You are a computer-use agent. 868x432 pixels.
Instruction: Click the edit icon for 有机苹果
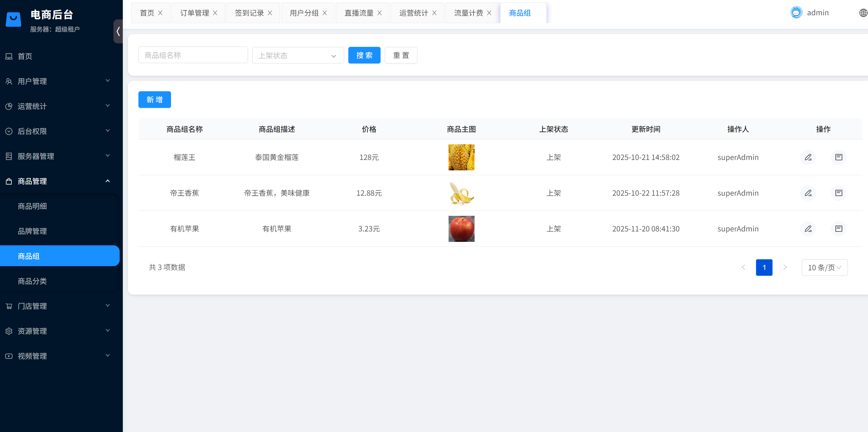pos(808,229)
